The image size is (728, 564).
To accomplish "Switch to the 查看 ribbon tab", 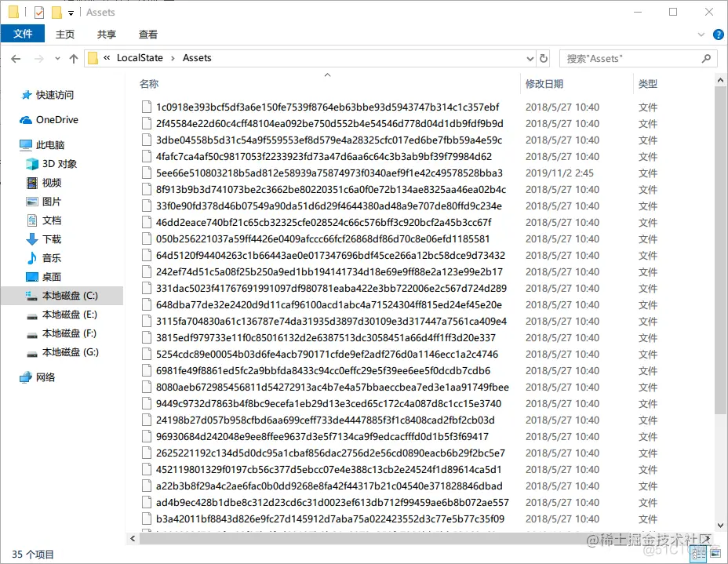I will (147, 35).
